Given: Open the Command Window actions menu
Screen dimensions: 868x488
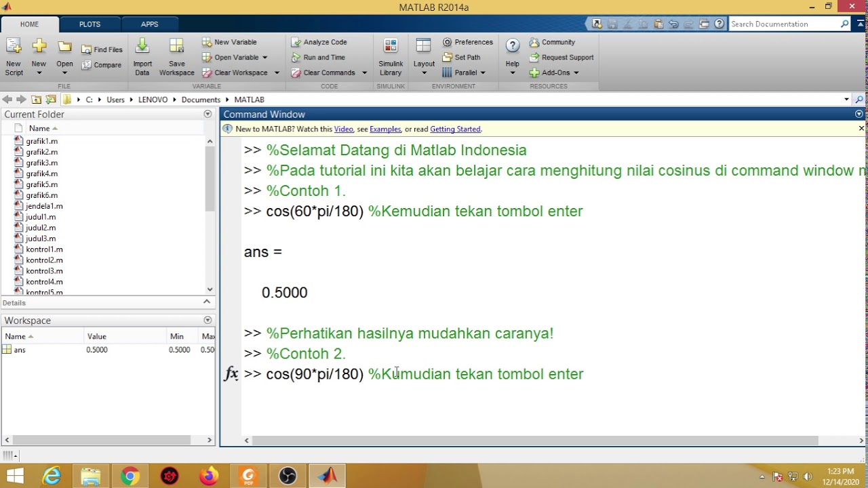Looking at the screenshot, I should [x=859, y=114].
